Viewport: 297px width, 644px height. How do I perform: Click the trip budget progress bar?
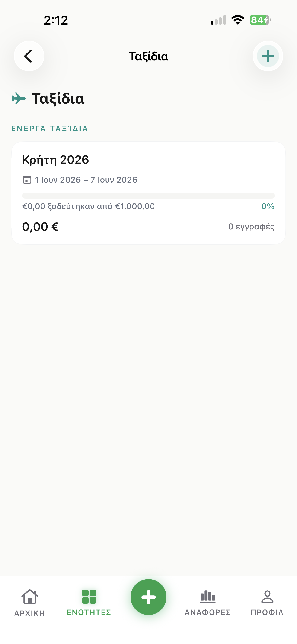[x=148, y=196]
